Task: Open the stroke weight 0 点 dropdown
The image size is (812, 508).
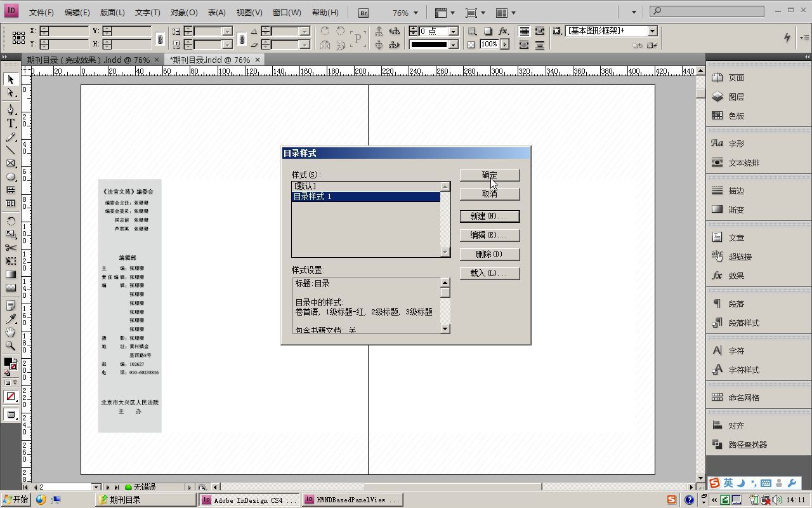Action: 454,30
